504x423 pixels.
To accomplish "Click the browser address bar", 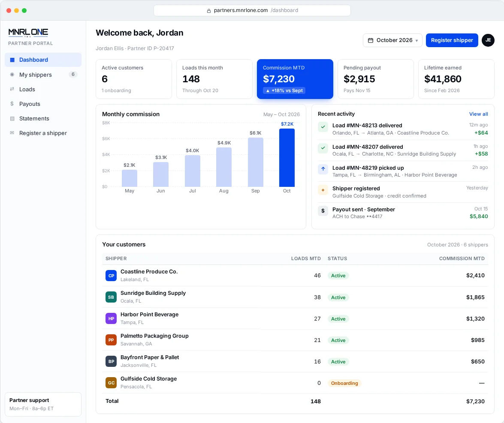I will coord(252,10).
